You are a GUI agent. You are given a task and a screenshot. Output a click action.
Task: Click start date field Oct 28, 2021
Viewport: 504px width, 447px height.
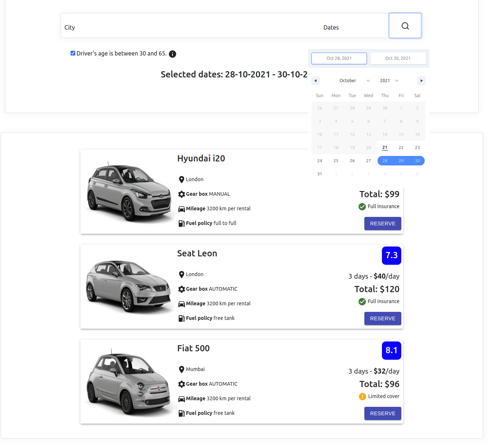click(339, 58)
